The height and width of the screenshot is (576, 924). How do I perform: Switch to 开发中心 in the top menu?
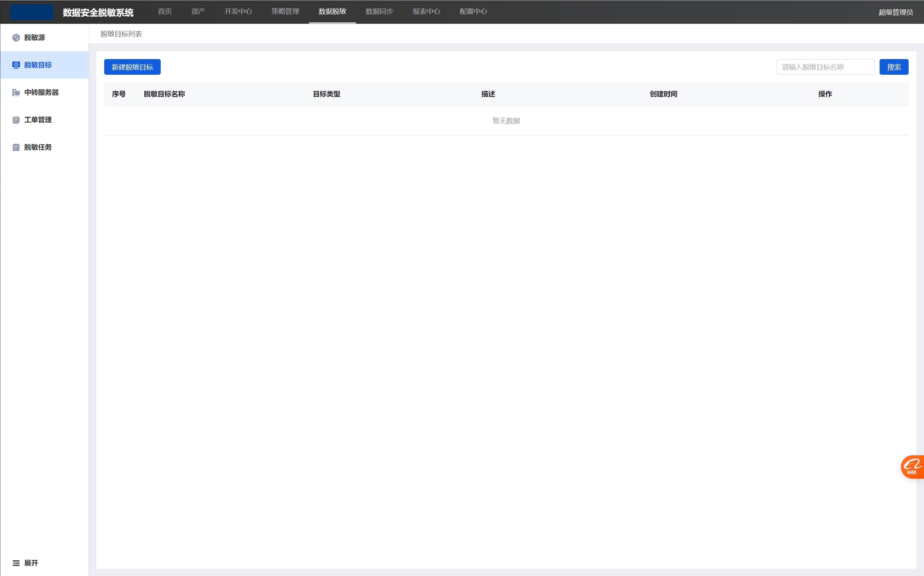(238, 11)
